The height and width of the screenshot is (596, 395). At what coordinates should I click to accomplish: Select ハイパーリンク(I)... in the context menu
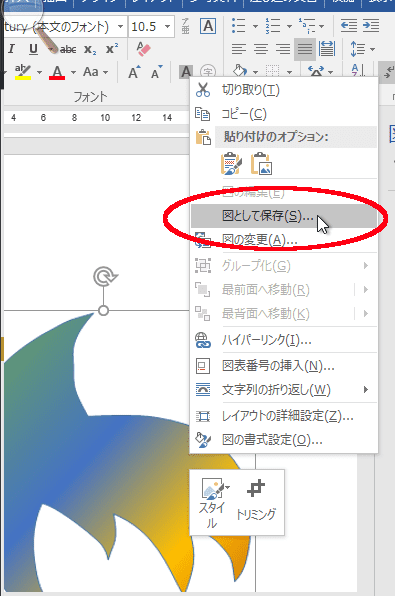pyautogui.click(x=284, y=340)
